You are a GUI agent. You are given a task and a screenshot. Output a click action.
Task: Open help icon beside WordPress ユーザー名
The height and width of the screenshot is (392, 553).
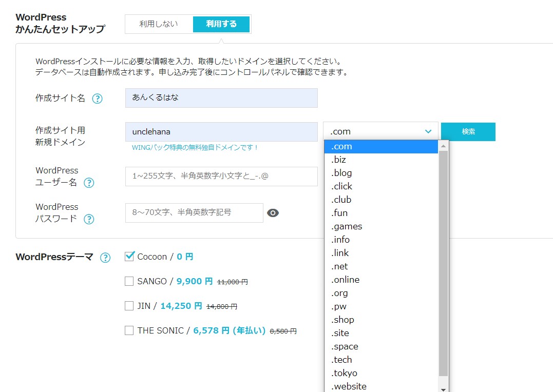pyautogui.click(x=89, y=183)
